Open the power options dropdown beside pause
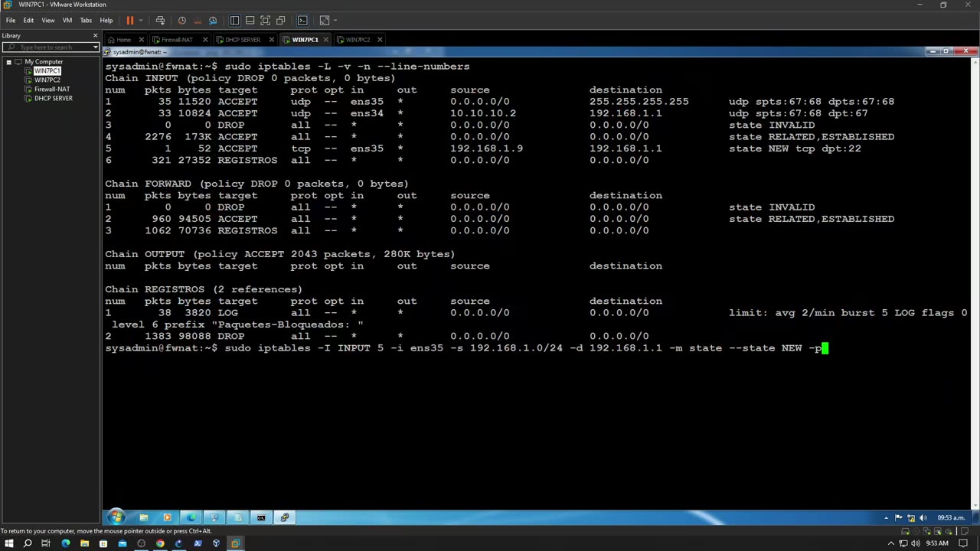Viewport: 980px width, 551px height. point(140,21)
